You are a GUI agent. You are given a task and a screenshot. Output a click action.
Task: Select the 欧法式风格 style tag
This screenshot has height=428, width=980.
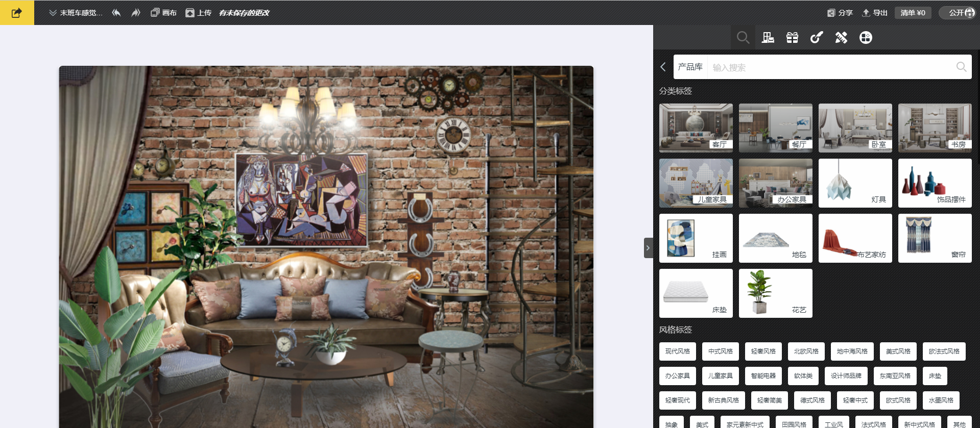click(944, 351)
